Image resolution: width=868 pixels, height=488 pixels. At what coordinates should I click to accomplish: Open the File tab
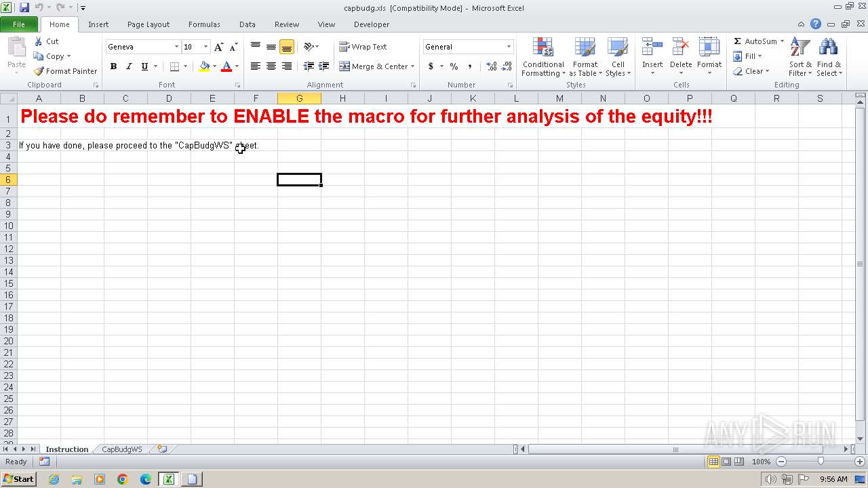pos(19,24)
